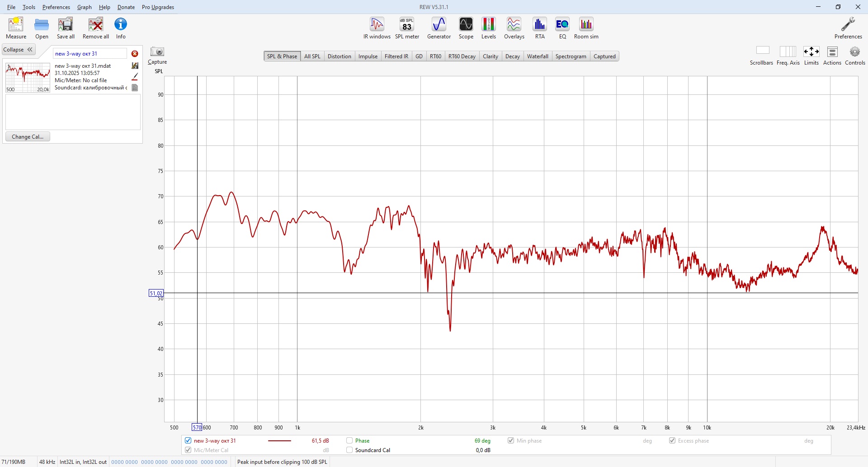Open the File menu

pos(11,7)
